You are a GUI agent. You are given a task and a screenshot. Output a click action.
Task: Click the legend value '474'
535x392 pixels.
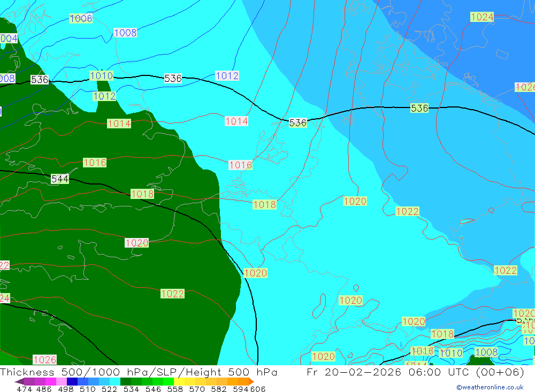[x=24, y=389]
